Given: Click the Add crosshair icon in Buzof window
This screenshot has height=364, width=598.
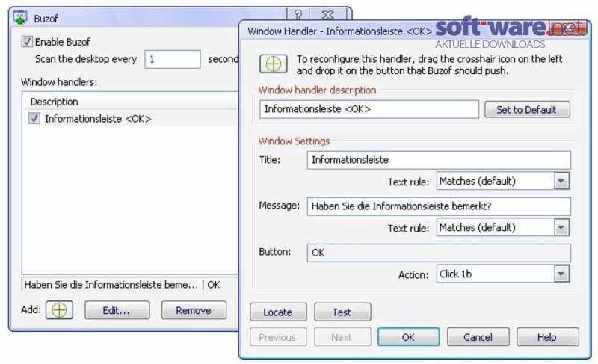Looking at the screenshot, I should [x=59, y=310].
